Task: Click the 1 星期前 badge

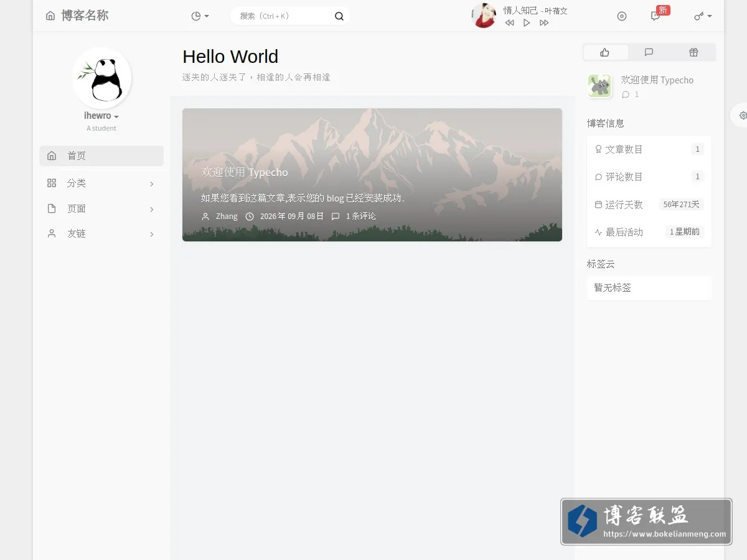Action: 685,231
